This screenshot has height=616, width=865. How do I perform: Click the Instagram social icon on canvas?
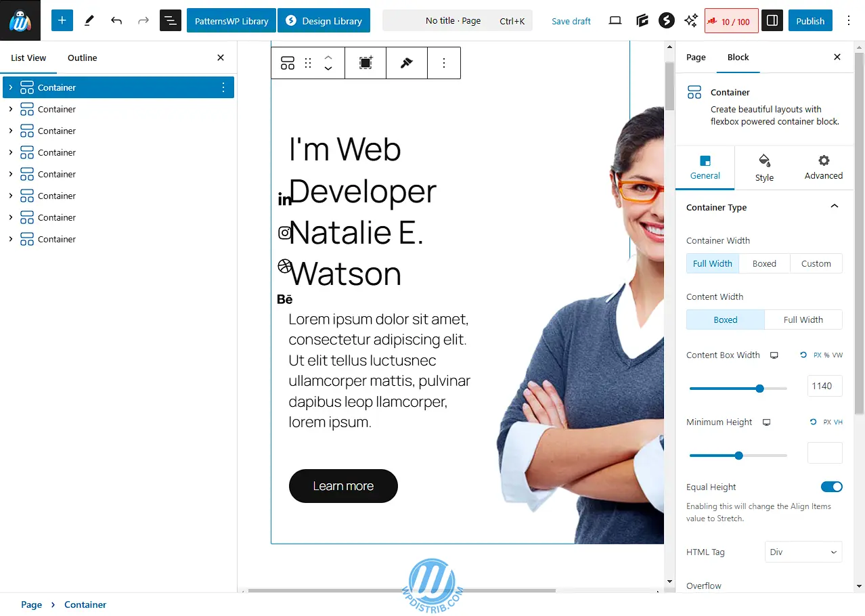pos(285,233)
